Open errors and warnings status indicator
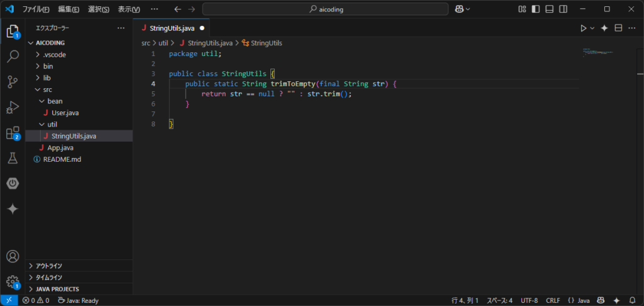644x306 pixels. 36,301
